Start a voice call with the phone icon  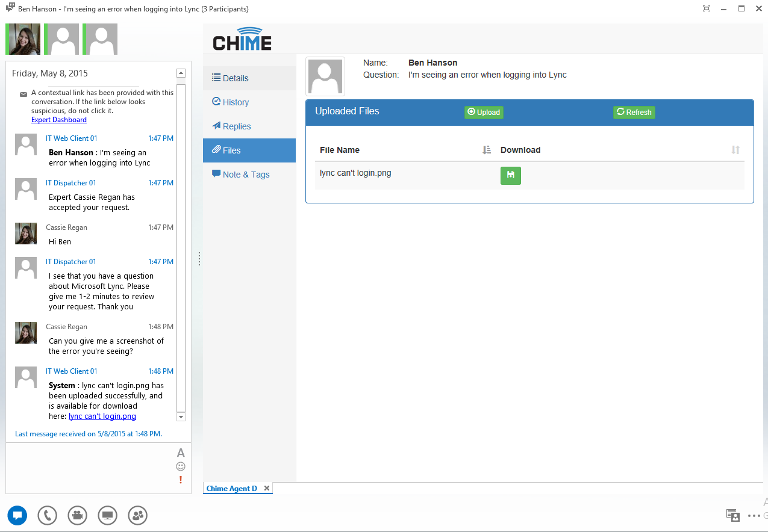click(x=47, y=515)
